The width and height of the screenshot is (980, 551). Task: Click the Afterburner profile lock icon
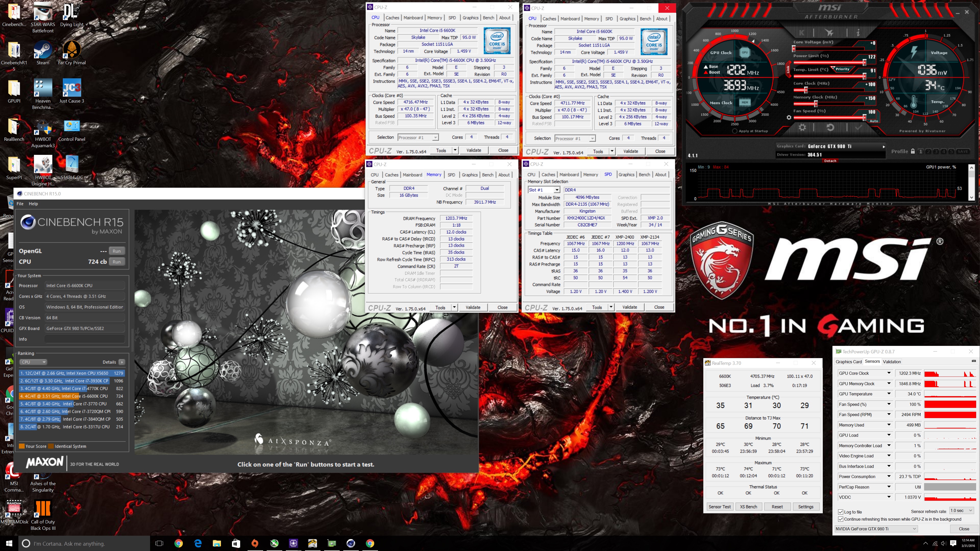[x=913, y=151]
